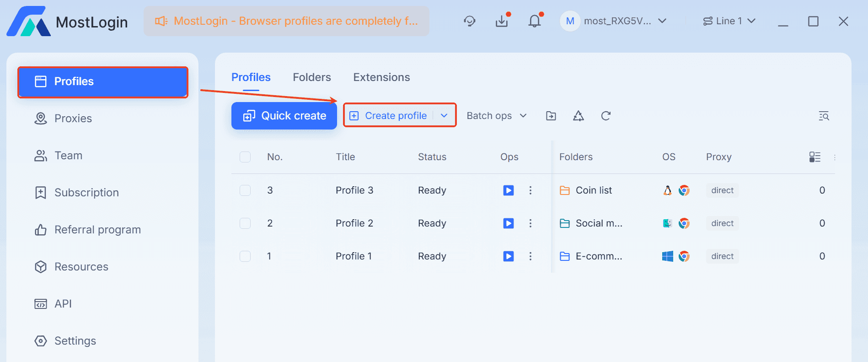Image resolution: width=868 pixels, height=362 pixels.
Task: Open the notifications bell
Action: click(x=534, y=21)
